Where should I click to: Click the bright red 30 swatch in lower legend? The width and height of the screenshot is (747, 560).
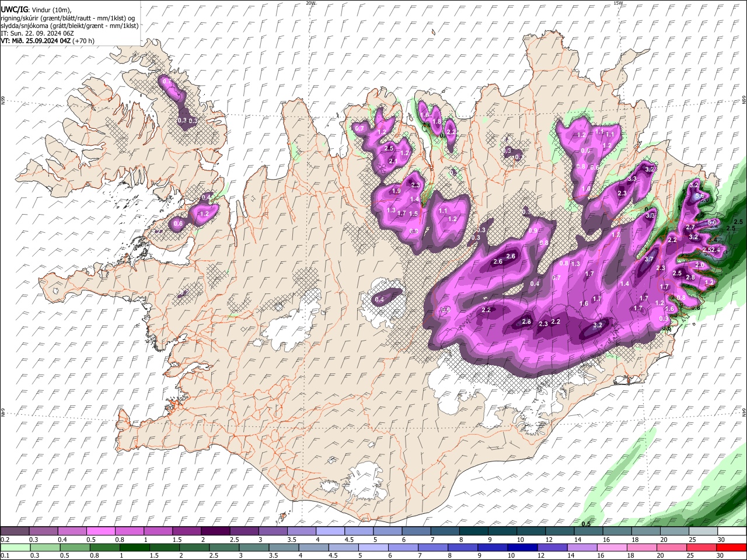[731, 547]
